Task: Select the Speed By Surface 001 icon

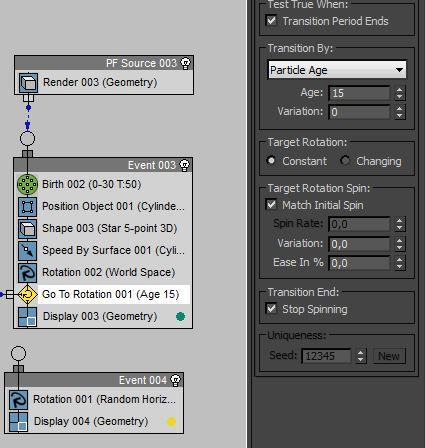Action: [27, 250]
